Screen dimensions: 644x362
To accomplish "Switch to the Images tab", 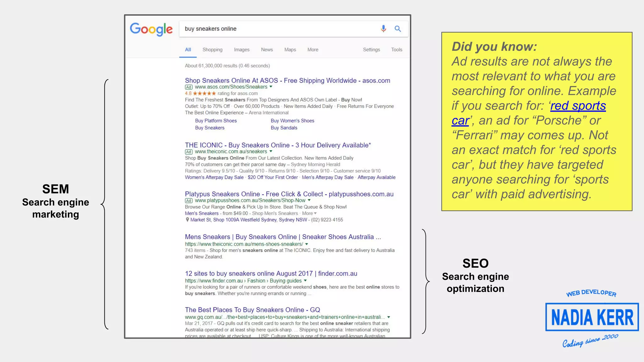I will (x=242, y=50).
